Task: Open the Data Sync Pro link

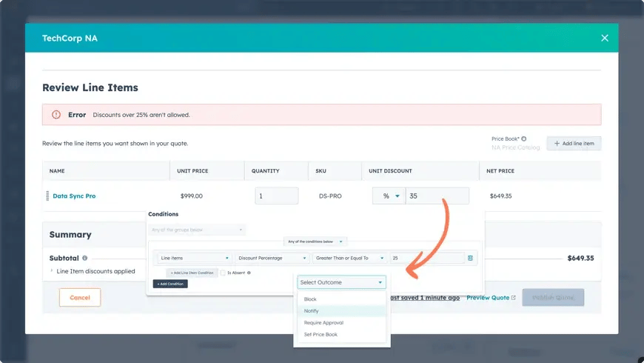Action: pyautogui.click(x=74, y=196)
